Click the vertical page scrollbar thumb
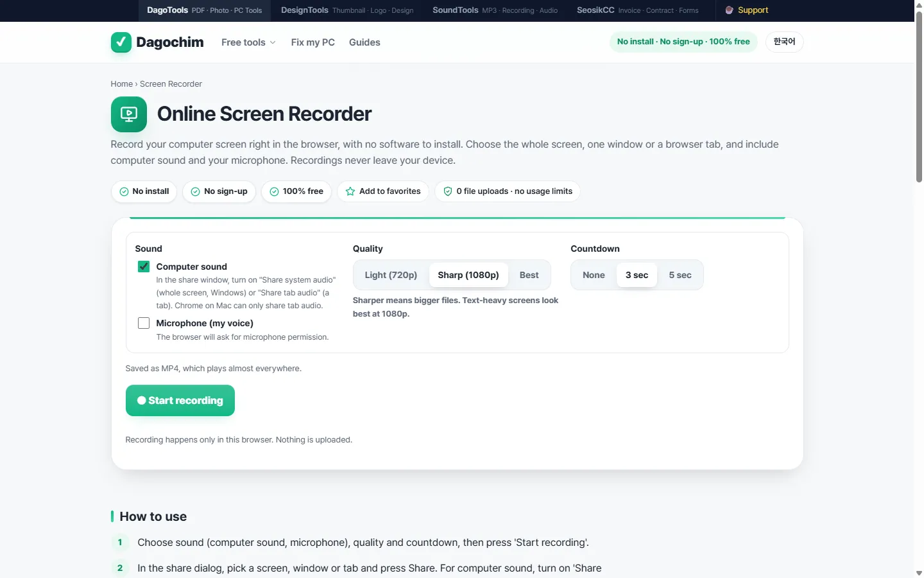The height and width of the screenshot is (578, 924). (x=919, y=96)
